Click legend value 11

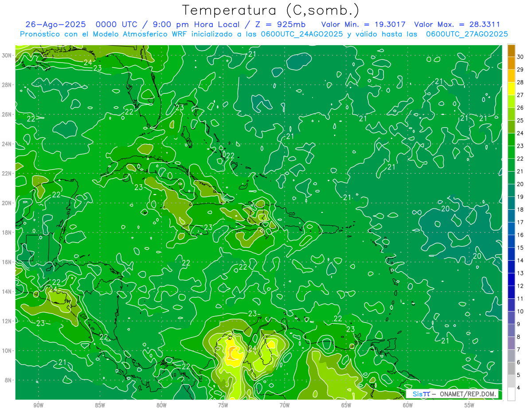520,298
